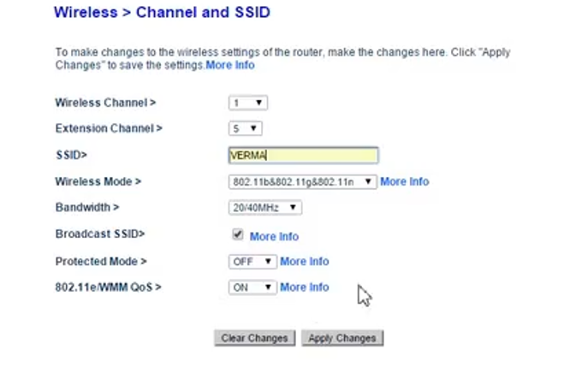Click the Apply Changes button
This screenshot has height=373, width=588.
click(x=342, y=338)
